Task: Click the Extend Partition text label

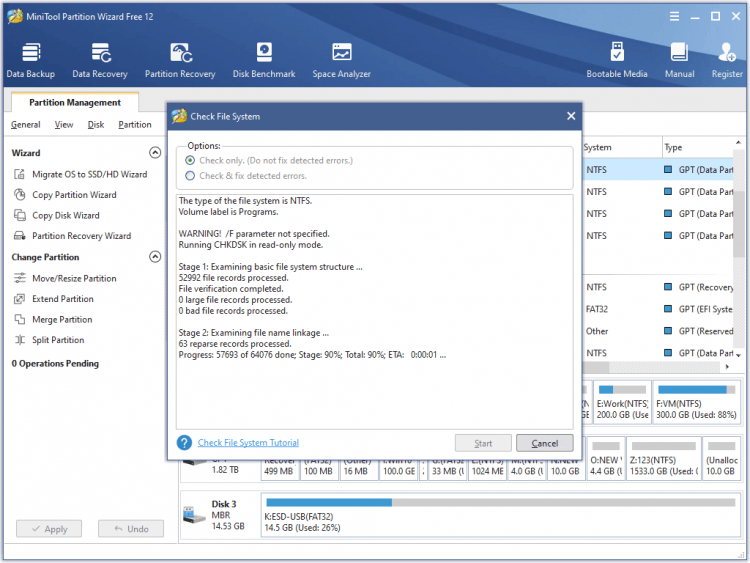Action: [63, 299]
